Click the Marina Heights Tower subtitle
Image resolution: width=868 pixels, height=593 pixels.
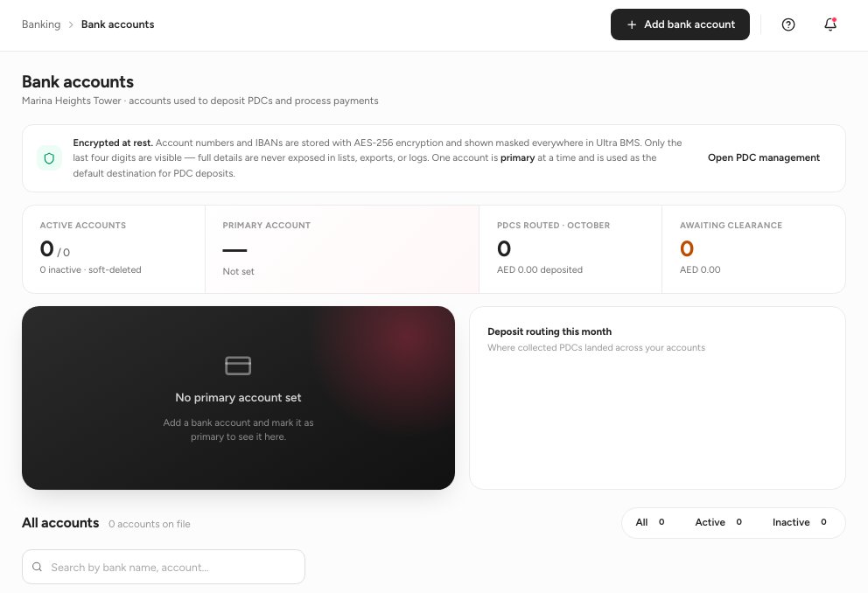pyautogui.click(x=199, y=101)
